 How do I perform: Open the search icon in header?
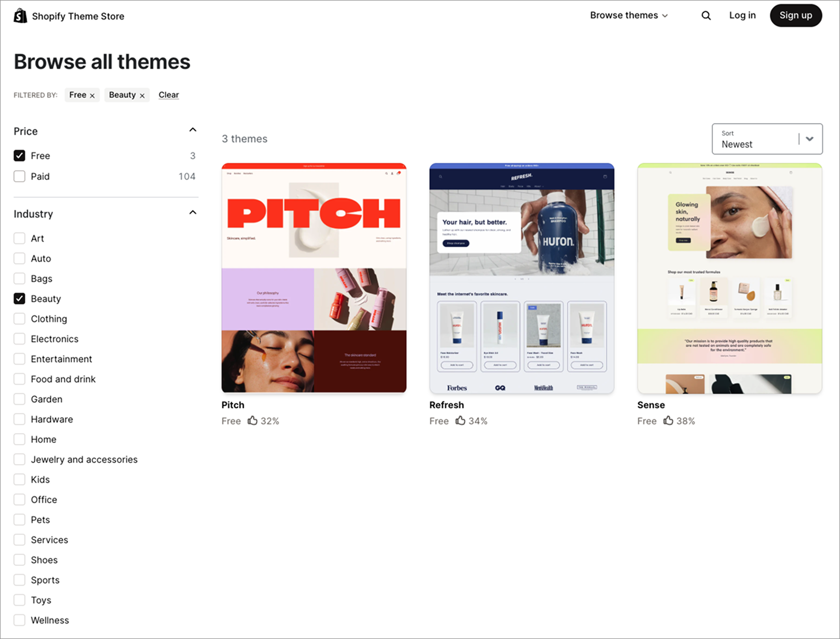click(x=706, y=16)
